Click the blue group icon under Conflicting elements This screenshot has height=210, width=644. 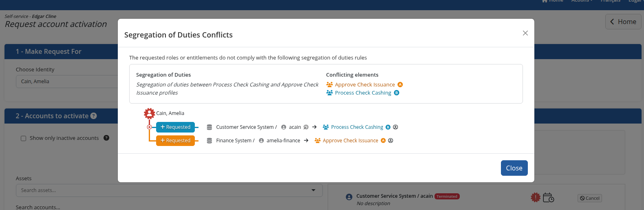pyautogui.click(x=330, y=93)
